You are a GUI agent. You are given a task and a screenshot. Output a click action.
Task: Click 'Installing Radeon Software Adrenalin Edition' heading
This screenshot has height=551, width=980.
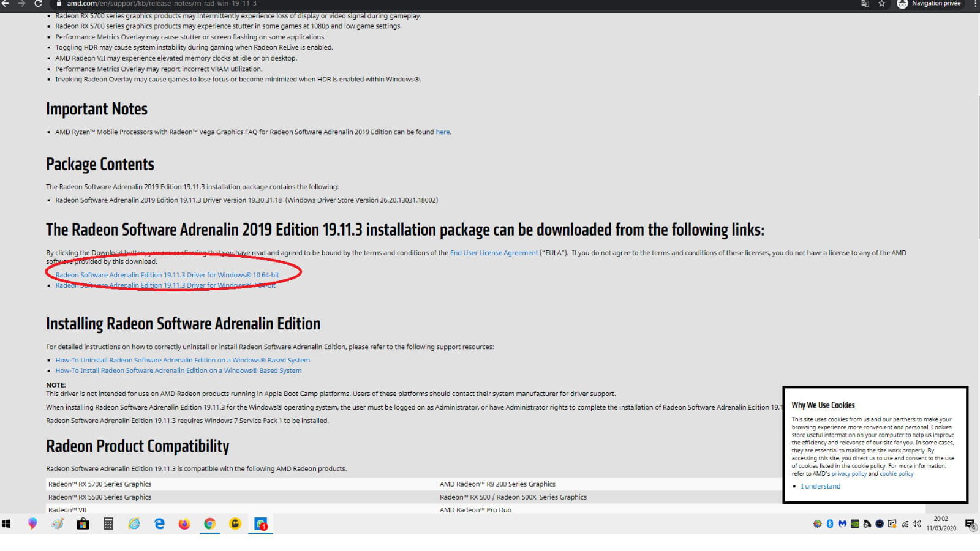183,323
